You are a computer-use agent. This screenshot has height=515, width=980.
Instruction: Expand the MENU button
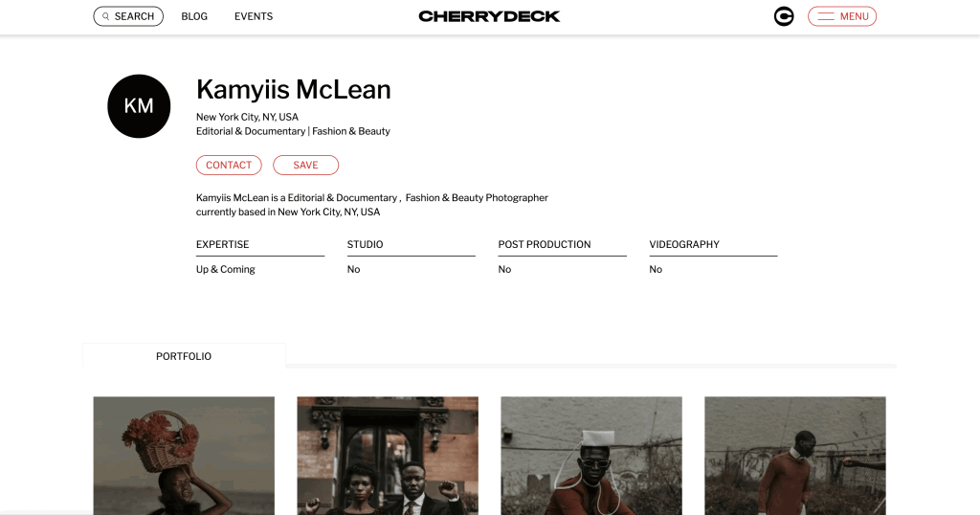click(x=842, y=16)
